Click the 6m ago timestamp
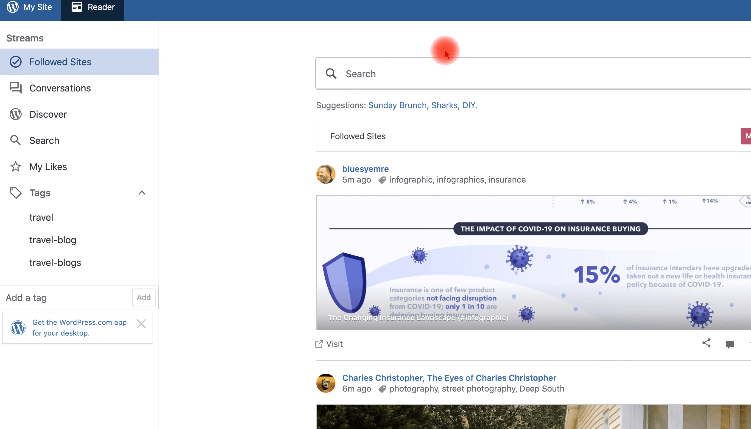 click(357, 389)
